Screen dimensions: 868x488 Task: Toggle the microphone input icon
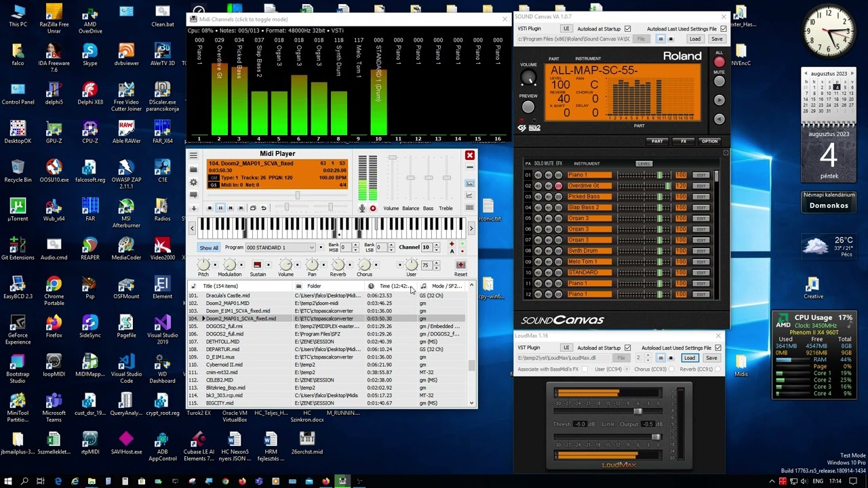(x=362, y=208)
